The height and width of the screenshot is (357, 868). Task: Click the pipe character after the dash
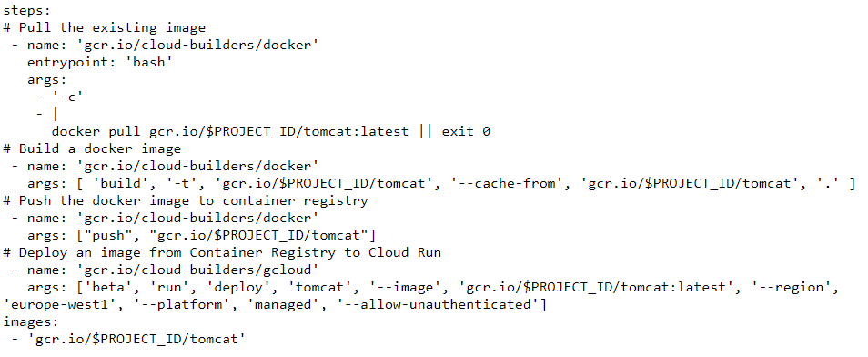(55, 114)
